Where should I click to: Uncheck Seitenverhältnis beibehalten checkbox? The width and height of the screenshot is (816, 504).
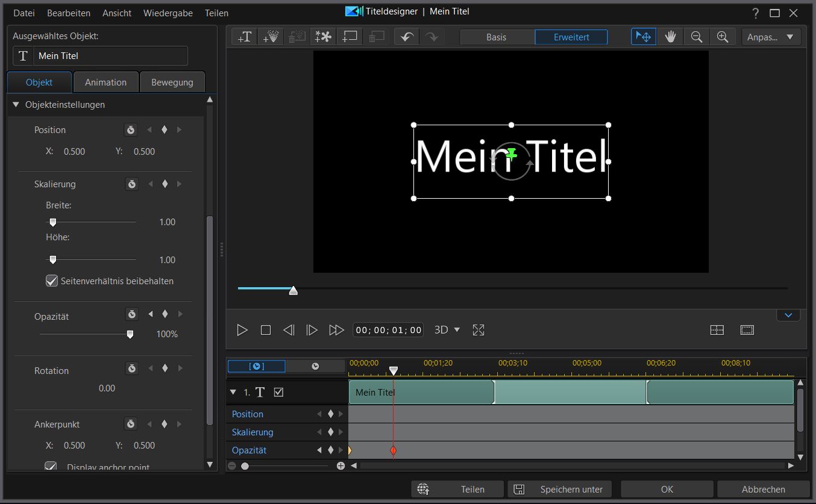click(52, 281)
